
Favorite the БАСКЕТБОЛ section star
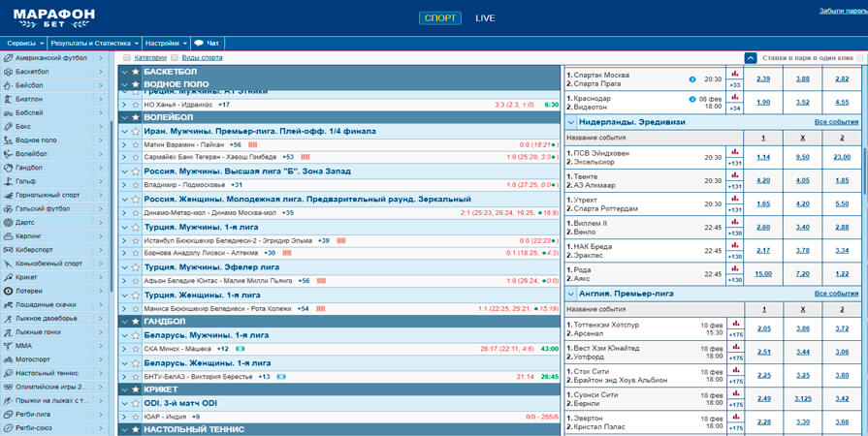tap(136, 72)
